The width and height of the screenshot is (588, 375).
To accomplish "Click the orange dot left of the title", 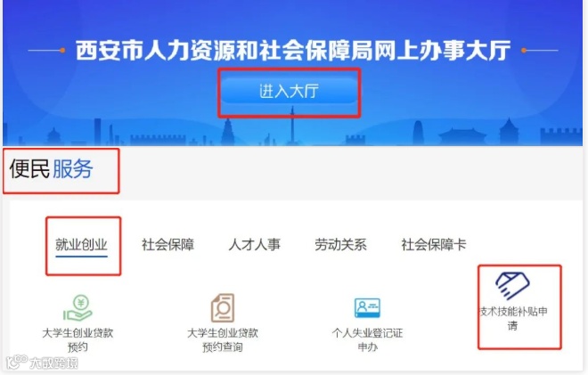I will point(62,50).
